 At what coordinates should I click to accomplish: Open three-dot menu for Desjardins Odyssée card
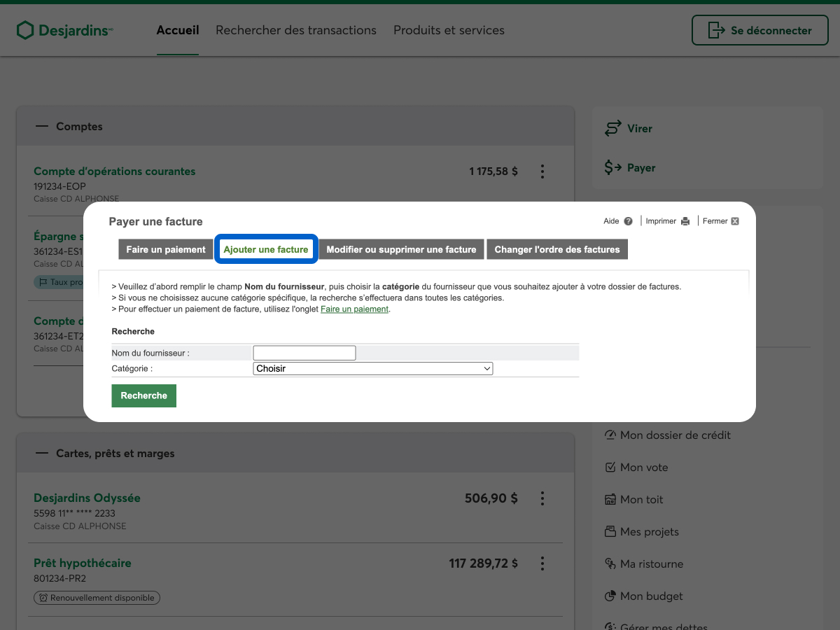pos(542,498)
